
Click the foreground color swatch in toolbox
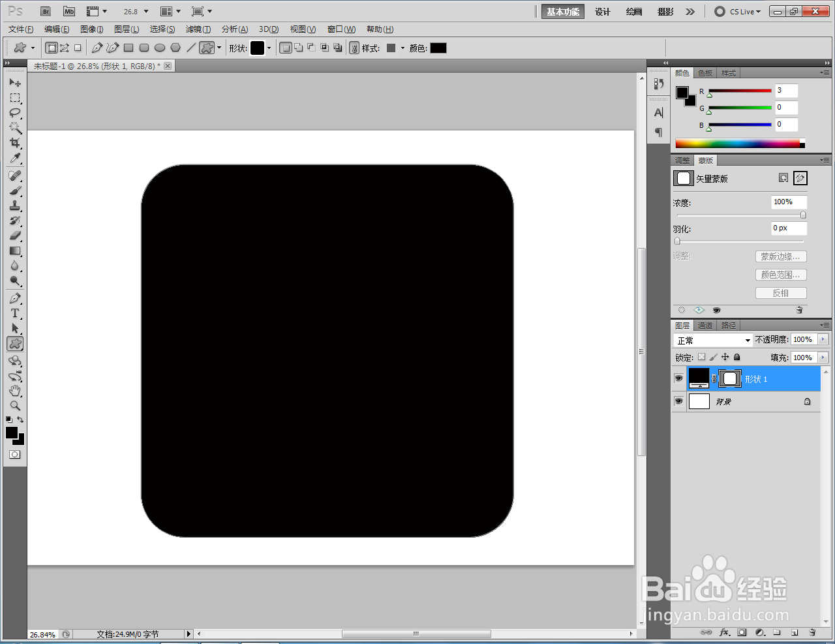[x=12, y=433]
